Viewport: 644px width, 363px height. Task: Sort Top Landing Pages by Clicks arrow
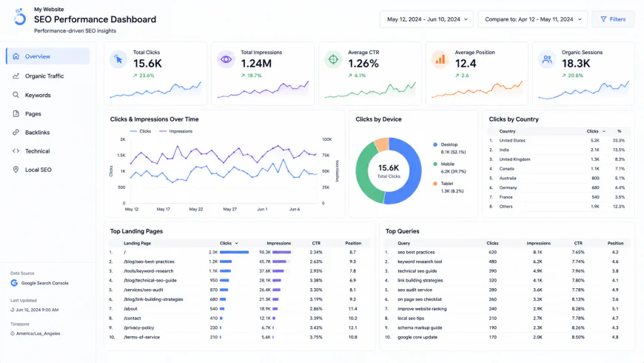coord(237,244)
